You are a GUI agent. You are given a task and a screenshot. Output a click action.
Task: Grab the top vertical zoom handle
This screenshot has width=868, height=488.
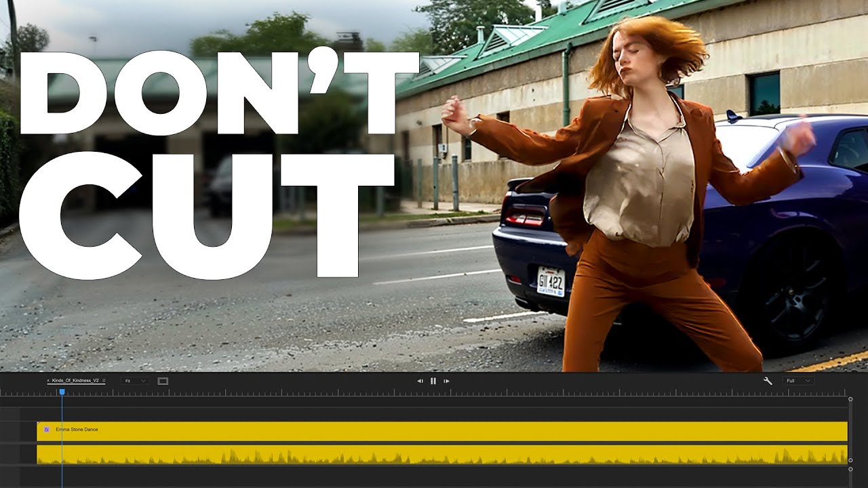850,399
